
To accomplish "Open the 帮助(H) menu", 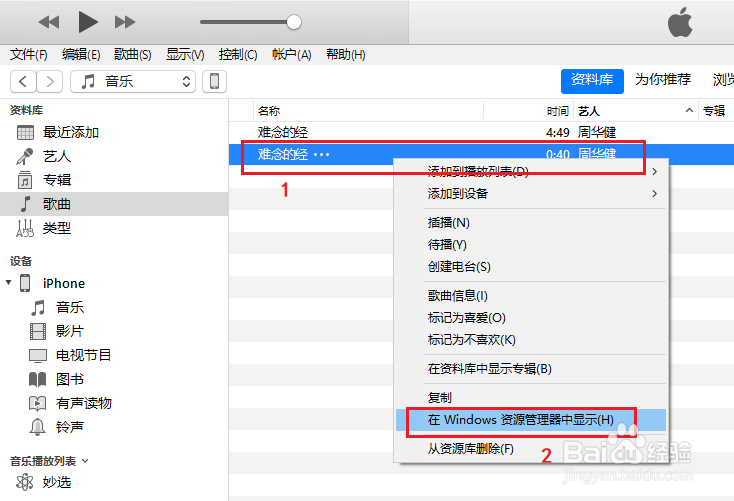I will point(345,55).
